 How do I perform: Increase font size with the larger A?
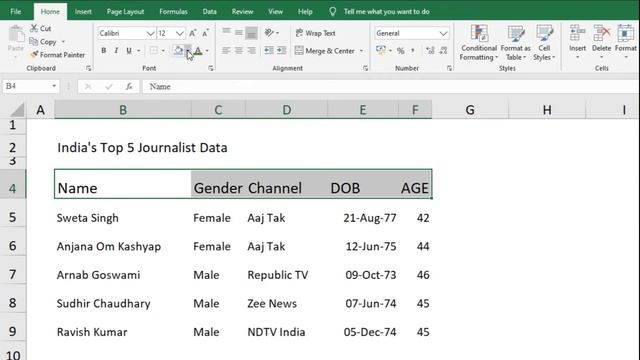[x=193, y=33]
